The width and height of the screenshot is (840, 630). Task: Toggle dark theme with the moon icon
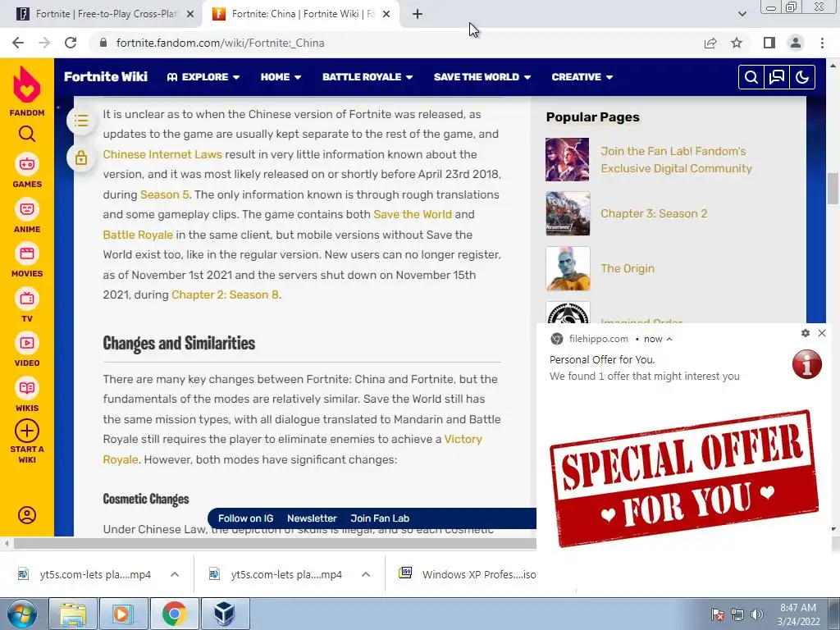tap(802, 77)
